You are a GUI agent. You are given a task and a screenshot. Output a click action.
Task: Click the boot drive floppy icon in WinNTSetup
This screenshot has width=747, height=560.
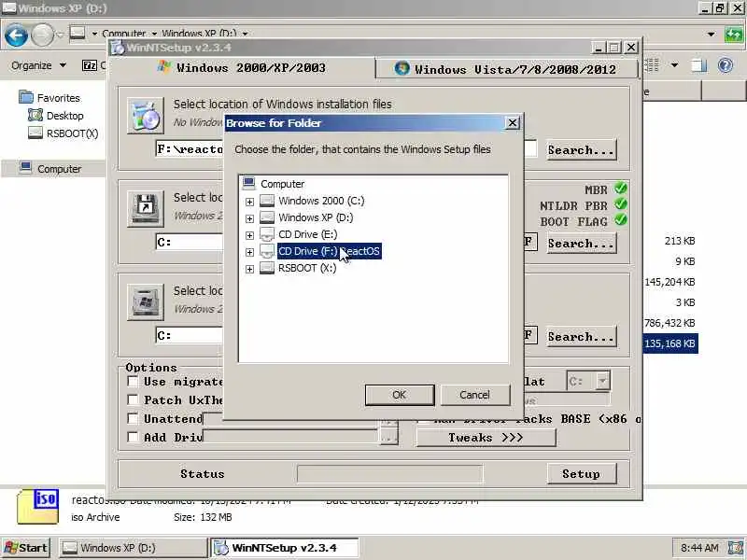pyautogui.click(x=146, y=208)
